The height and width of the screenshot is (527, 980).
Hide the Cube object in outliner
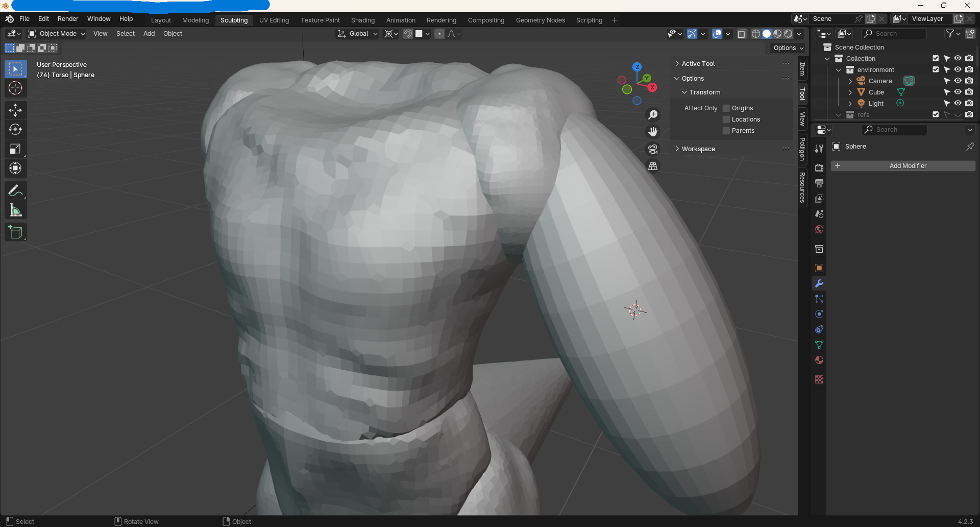(958, 92)
